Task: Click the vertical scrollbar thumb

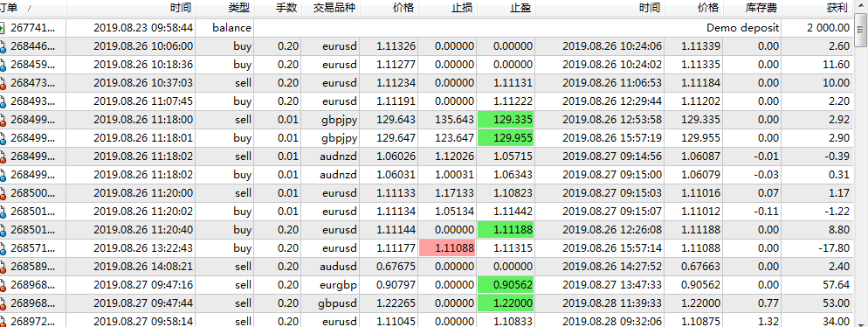Action: tap(861, 30)
